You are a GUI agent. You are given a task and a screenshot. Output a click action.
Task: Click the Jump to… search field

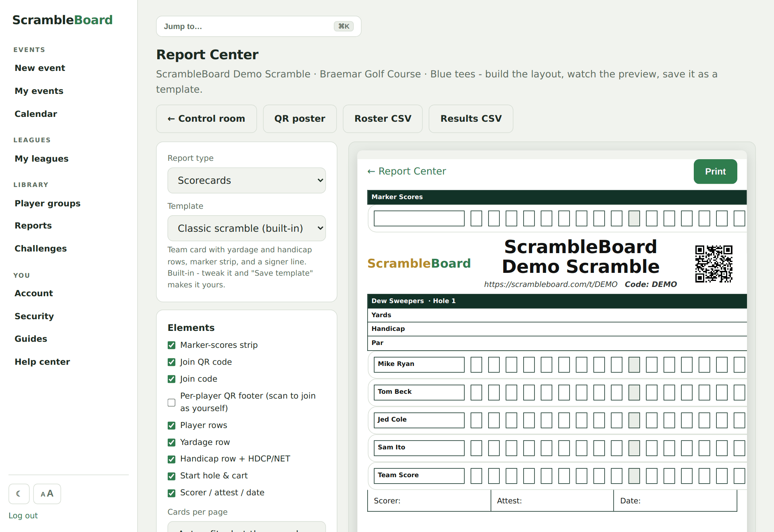[x=259, y=26]
